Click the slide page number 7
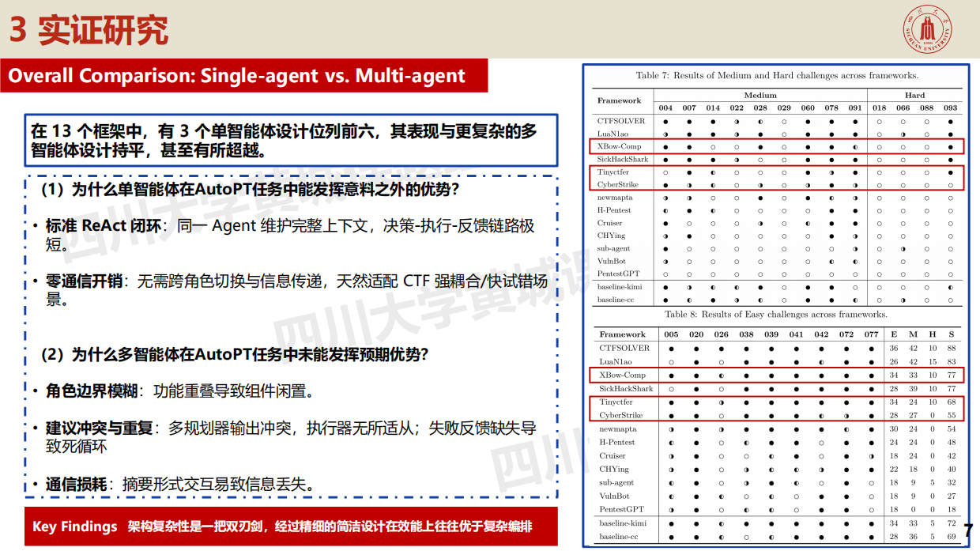Image resolution: width=980 pixels, height=551 pixels. tap(968, 530)
